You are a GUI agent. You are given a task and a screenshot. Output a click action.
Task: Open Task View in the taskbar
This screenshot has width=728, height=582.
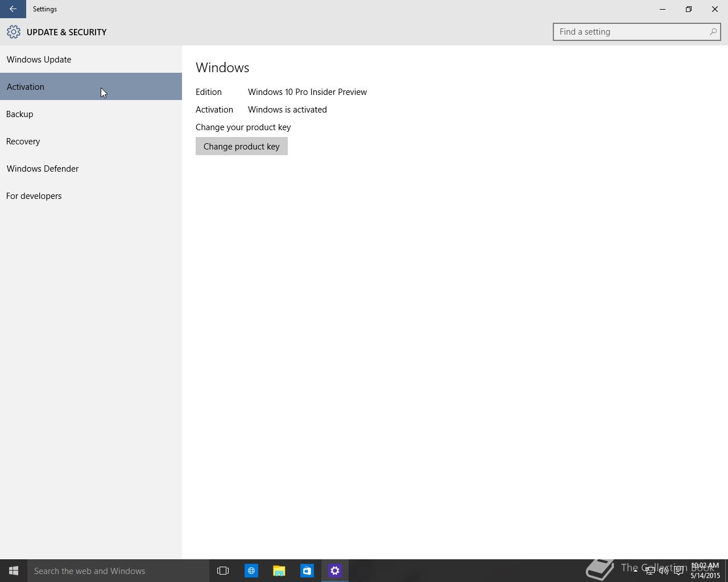[x=223, y=571]
